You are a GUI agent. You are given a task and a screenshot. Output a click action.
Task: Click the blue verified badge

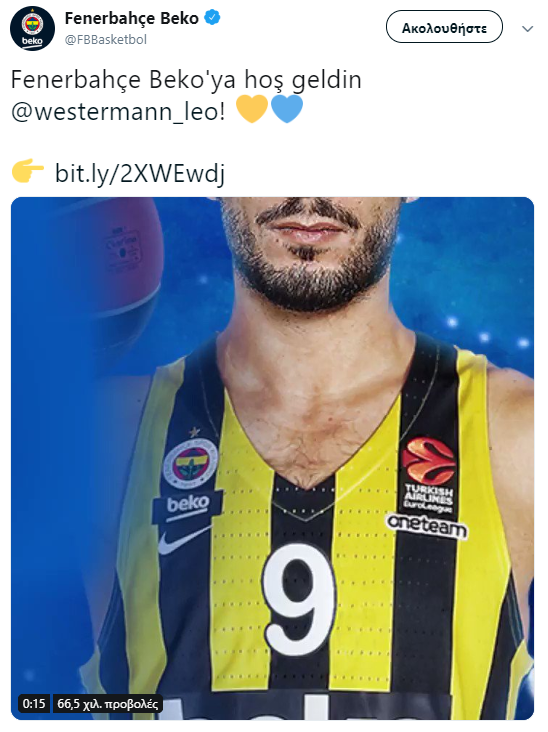(212, 18)
